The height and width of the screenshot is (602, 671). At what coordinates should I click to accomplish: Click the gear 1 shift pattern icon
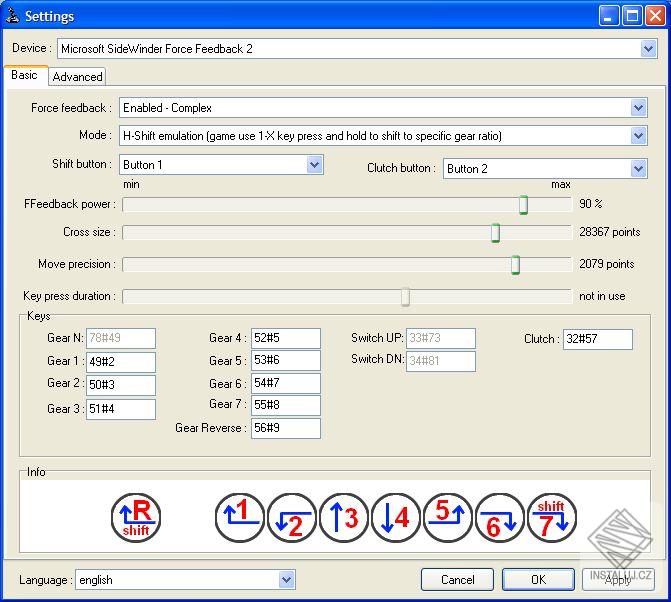240,518
